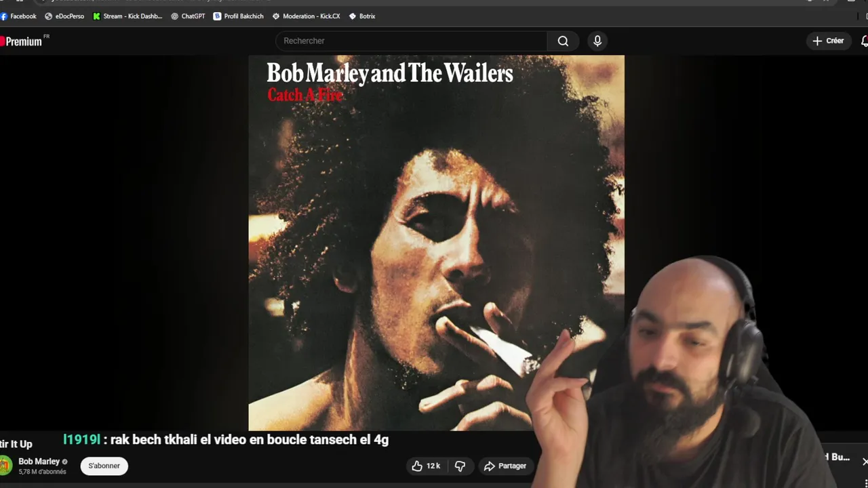The image size is (868, 488).
Task: Share the video via Partager
Action: click(x=505, y=466)
